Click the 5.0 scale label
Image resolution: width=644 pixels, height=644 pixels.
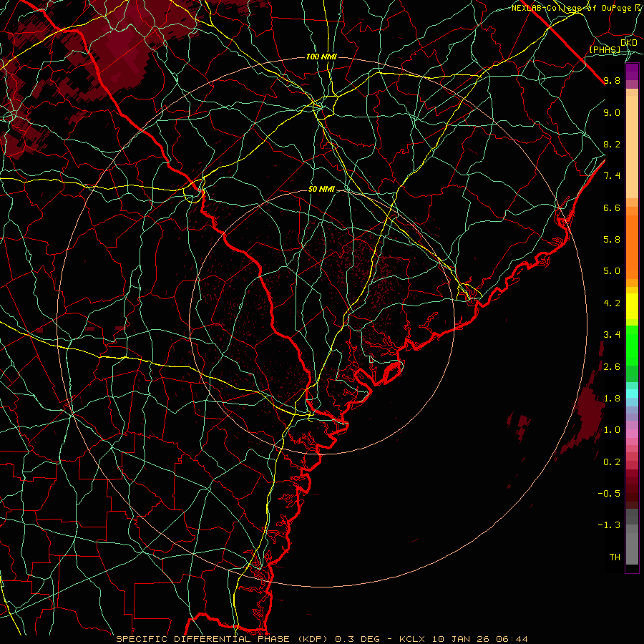tap(612, 271)
